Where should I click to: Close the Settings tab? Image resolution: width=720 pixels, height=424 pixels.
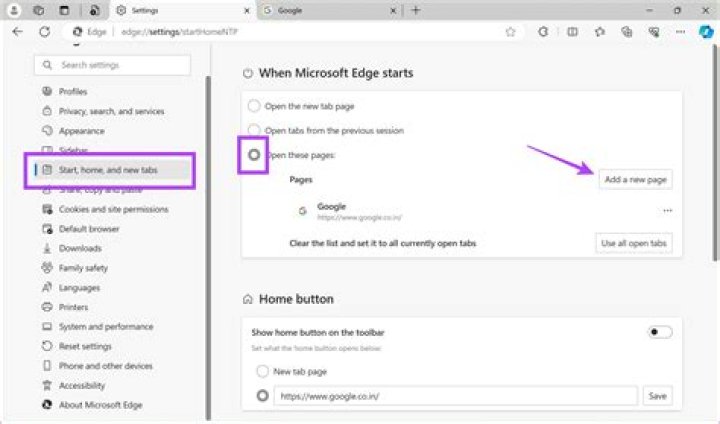pyautogui.click(x=247, y=10)
